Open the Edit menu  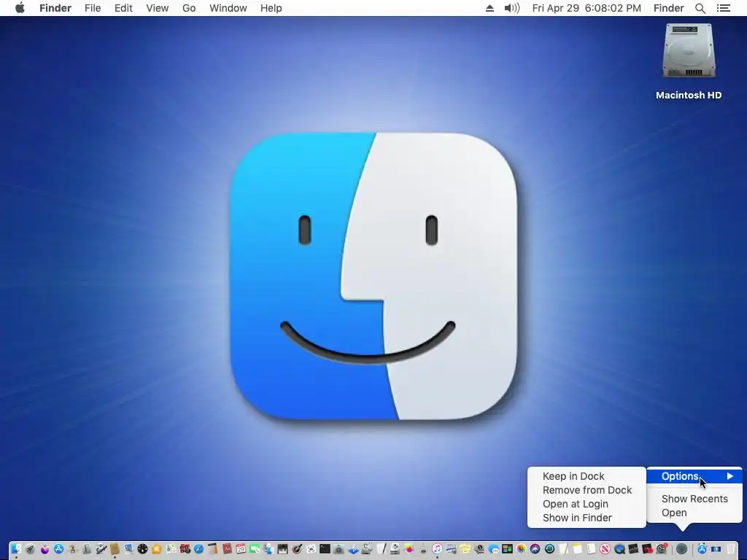[123, 8]
